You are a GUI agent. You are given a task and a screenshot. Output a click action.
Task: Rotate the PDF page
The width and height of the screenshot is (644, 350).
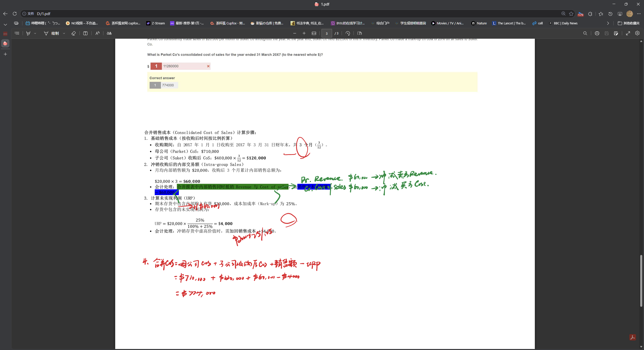[348, 33]
